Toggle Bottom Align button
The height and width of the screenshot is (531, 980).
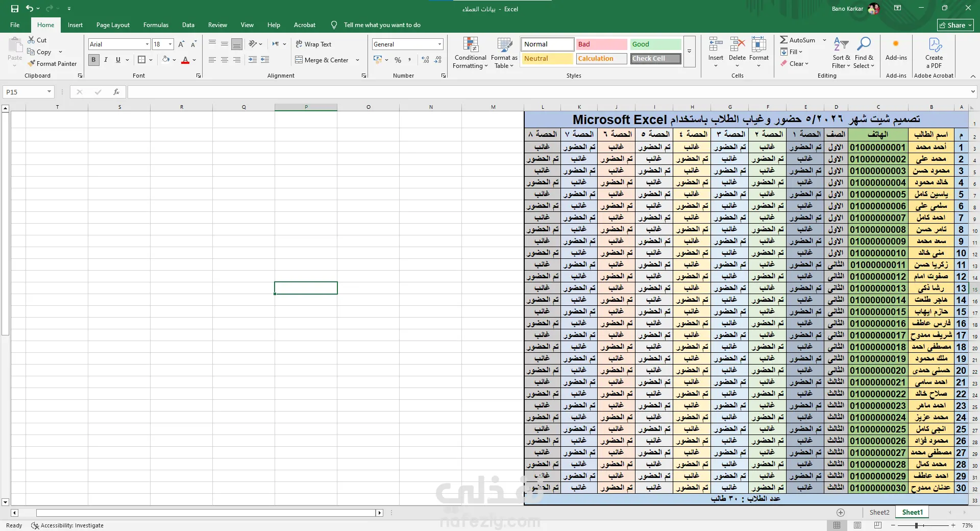[x=237, y=44]
